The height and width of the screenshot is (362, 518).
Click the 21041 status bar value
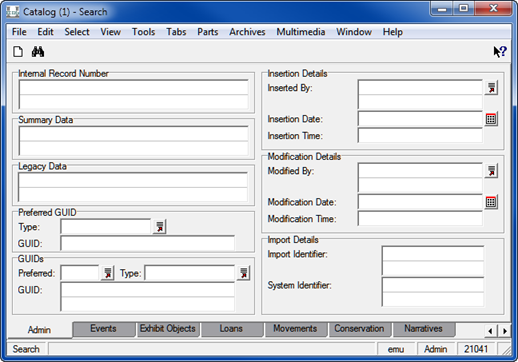[x=476, y=349]
